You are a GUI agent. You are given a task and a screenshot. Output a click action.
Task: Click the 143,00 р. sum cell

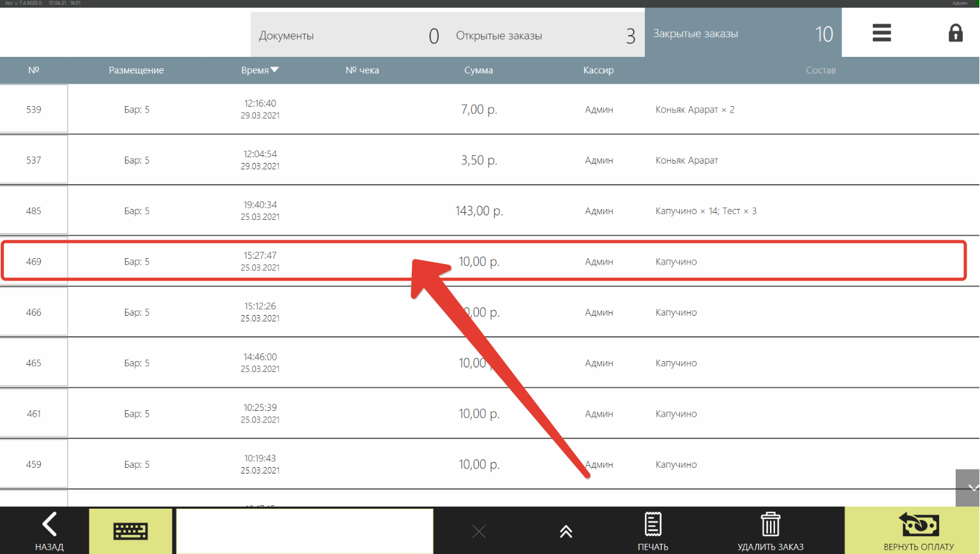[479, 210]
